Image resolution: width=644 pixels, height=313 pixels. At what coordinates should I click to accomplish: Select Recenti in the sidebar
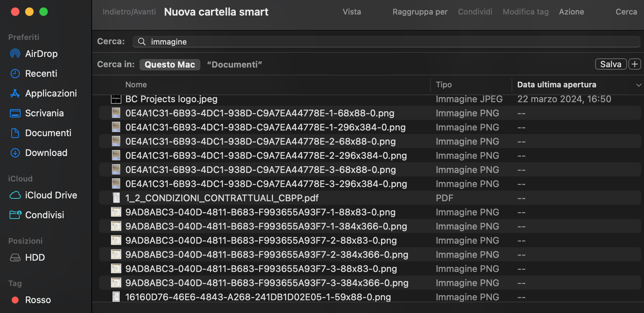pos(41,73)
